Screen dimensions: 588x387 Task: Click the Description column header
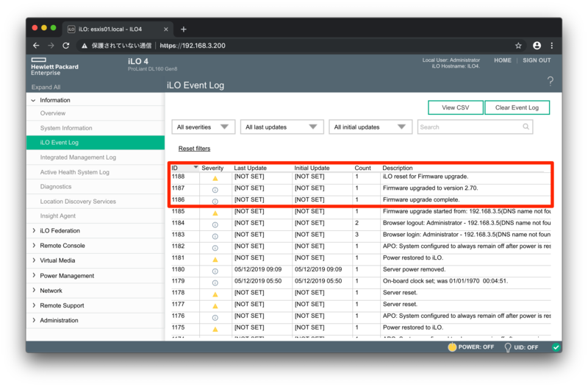click(x=397, y=168)
